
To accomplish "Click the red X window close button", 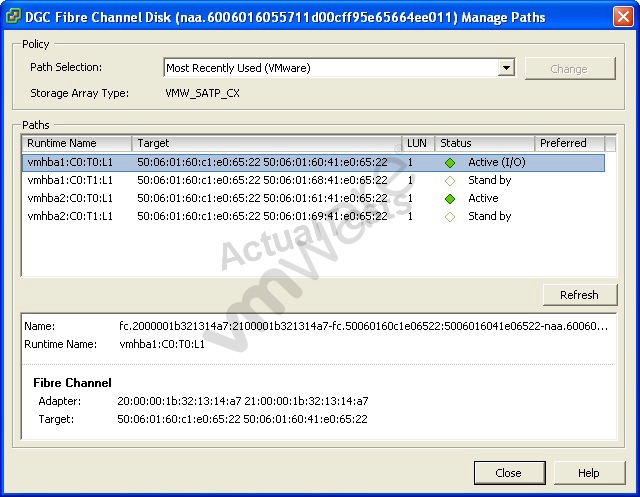I will 623,17.
